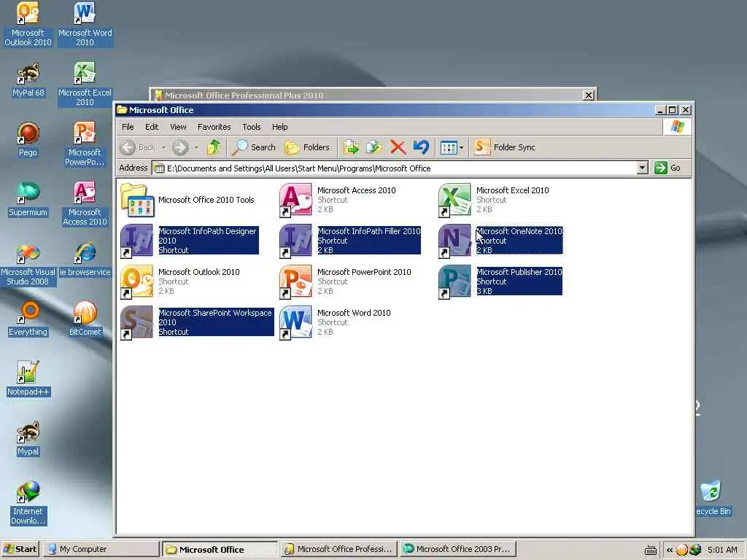
Task: Open the File menu
Action: [128, 127]
